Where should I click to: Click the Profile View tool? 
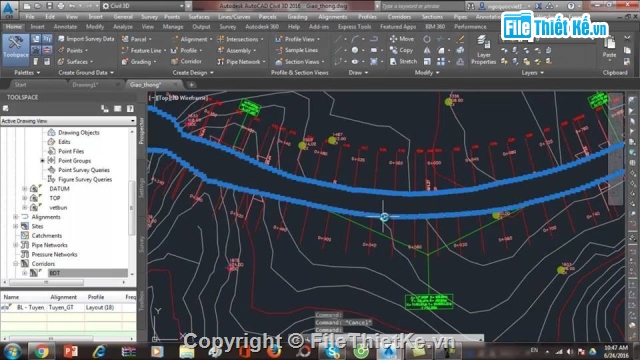298,39
